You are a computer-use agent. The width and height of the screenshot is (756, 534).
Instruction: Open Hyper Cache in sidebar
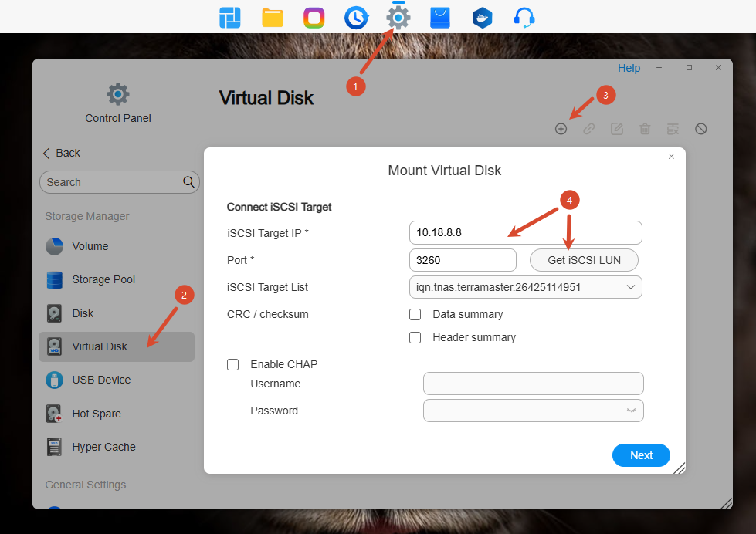(x=117, y=447)
